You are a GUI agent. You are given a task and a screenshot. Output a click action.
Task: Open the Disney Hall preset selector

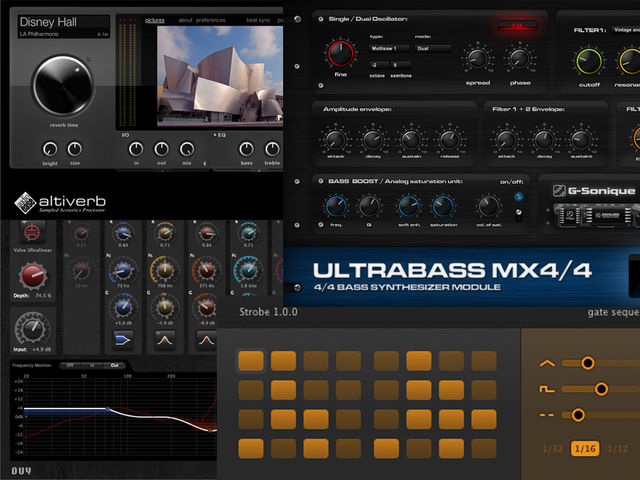coord(64,27)
